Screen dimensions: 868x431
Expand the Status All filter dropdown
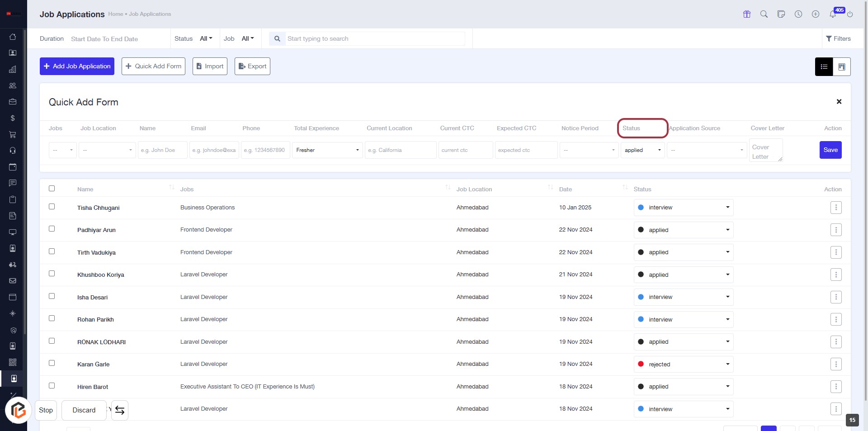tap(206, 39)
